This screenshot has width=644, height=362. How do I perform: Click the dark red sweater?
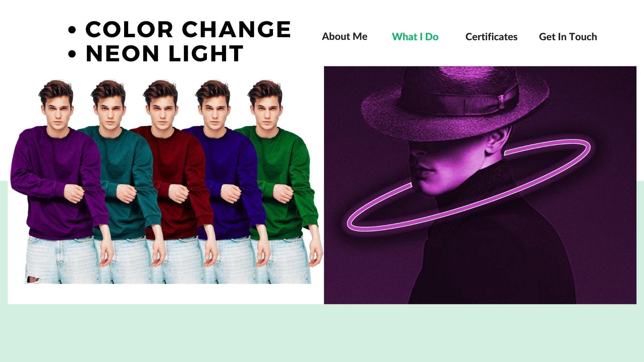(174, 158)
